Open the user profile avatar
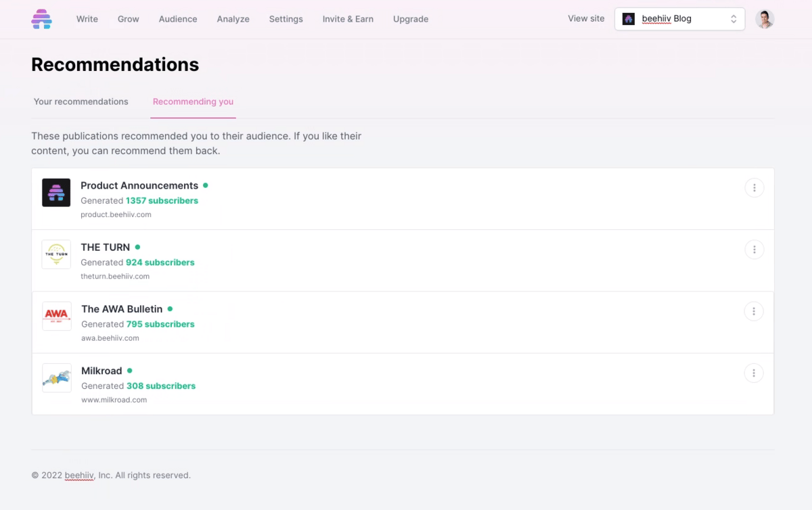Image resolution: width=812 pixels, height=510 pixels. [x=765, y=19]
